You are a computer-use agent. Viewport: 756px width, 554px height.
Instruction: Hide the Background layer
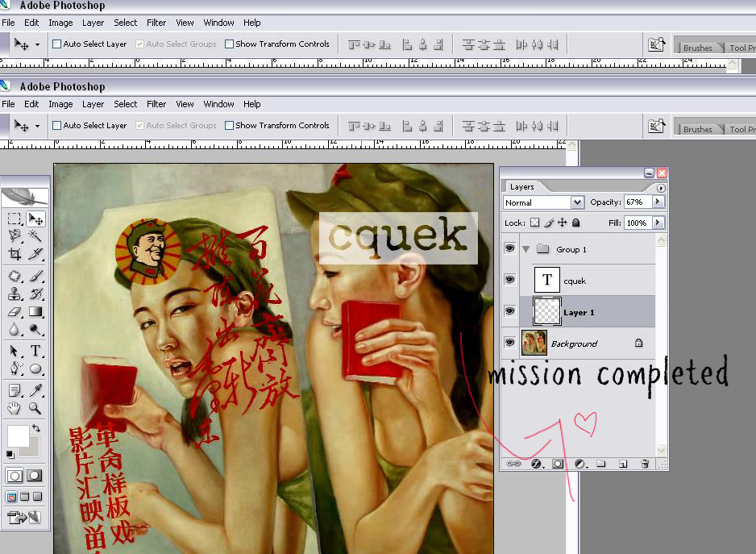[x=509, y=343]
